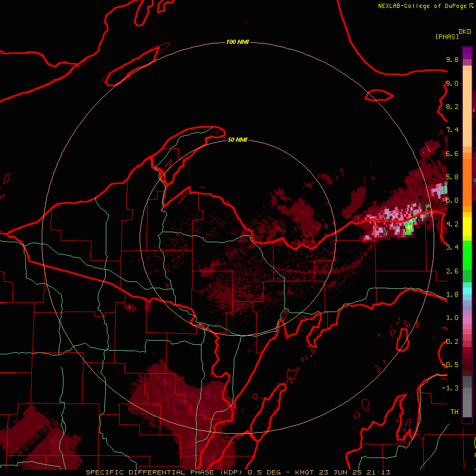Click the 1.8 value on the color scale
The image size is (476, 476).
(452, 295)
